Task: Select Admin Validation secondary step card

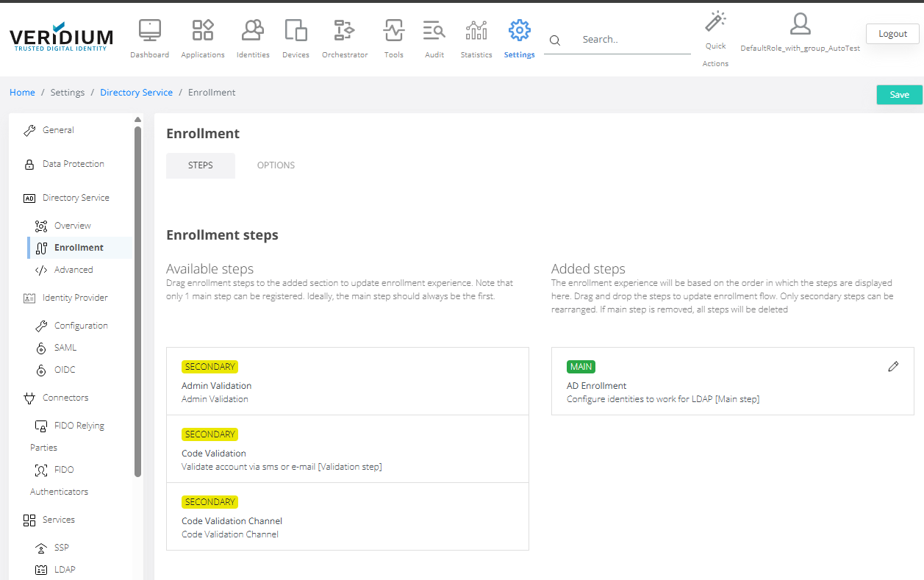Action: click(348, 382)
